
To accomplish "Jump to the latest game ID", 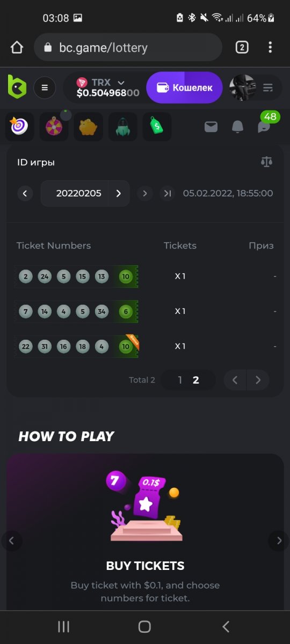I will point(168,193).
